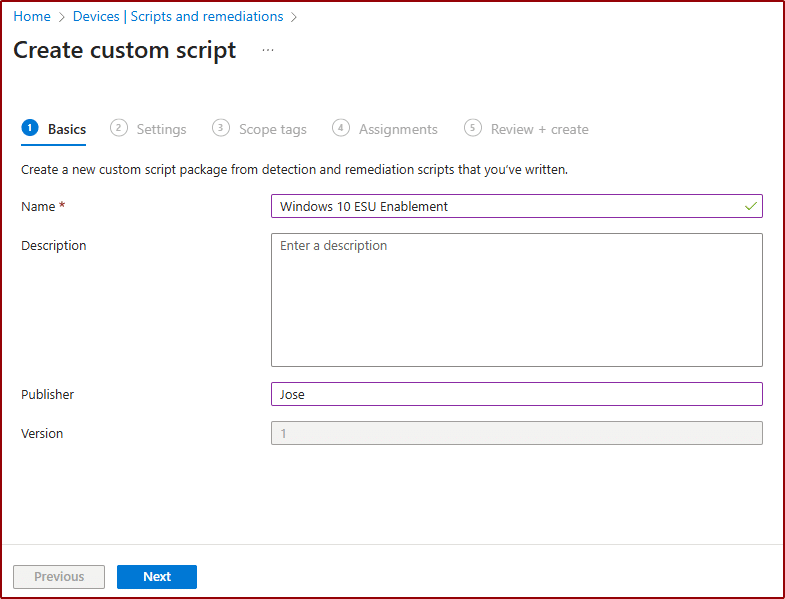Jump to the Review + create tab
785x599 pixels.
tap(539, 129)
